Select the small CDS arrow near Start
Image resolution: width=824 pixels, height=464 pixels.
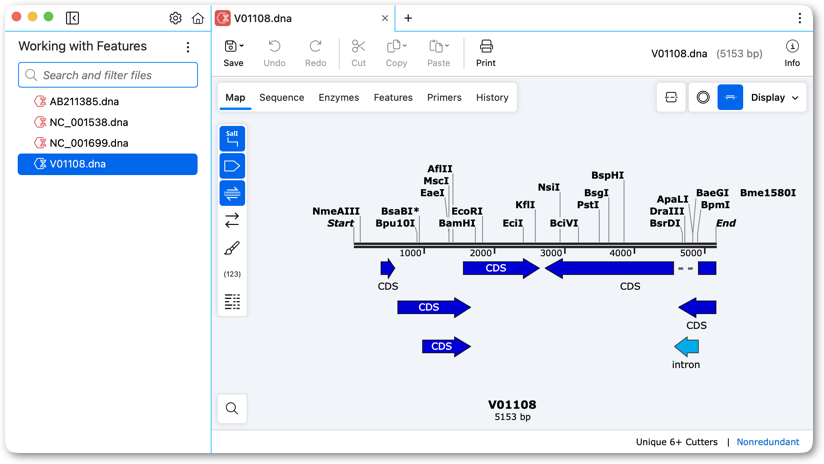click(388, 269)
